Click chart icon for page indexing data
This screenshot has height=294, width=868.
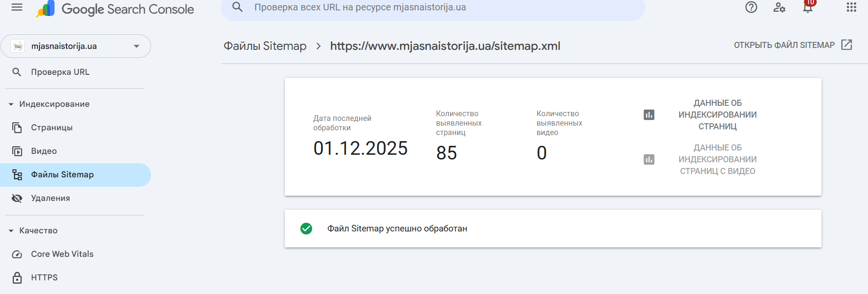pyautogui.click(x=649, y=115)
